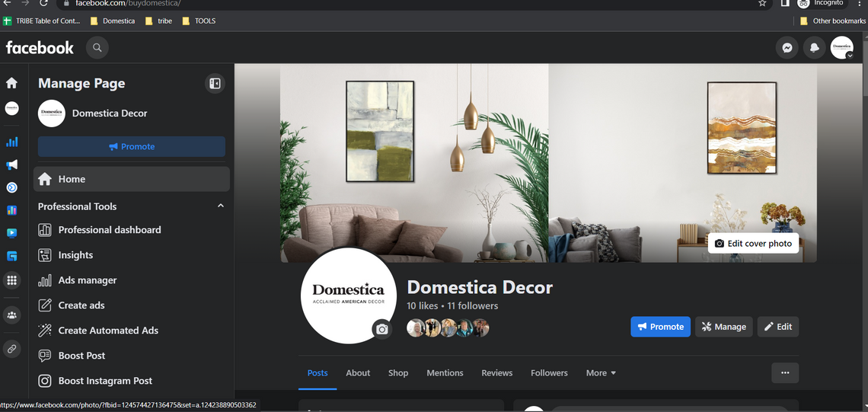The image size is (868, 412).
Task: Open megaphone ad center icon in left rail
Action: point(11,164)
